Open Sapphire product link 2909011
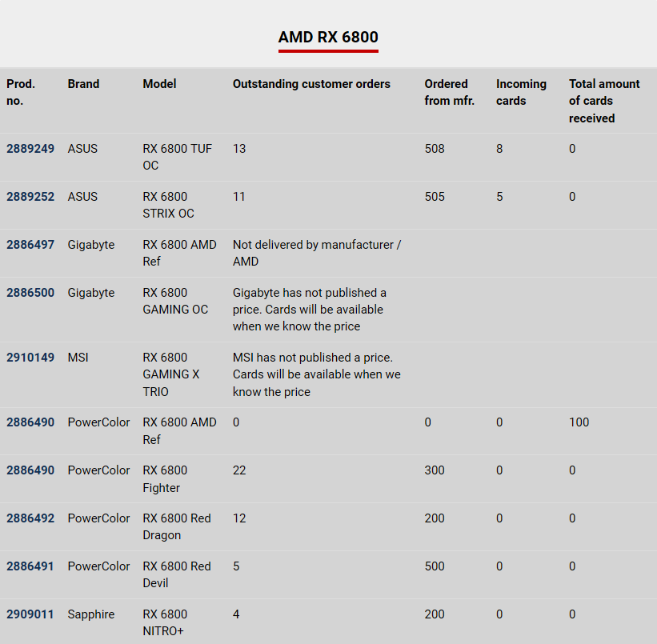 click(x=30, y=614)
